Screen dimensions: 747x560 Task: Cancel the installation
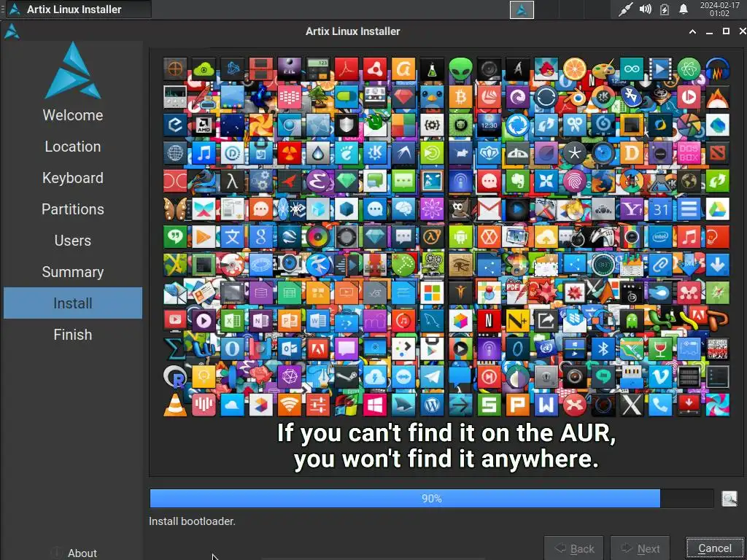715,548
